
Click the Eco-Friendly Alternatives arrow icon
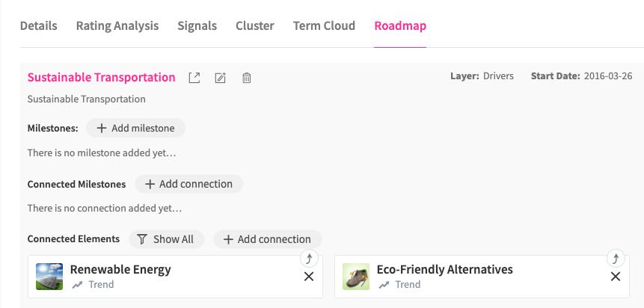[615, 259]
